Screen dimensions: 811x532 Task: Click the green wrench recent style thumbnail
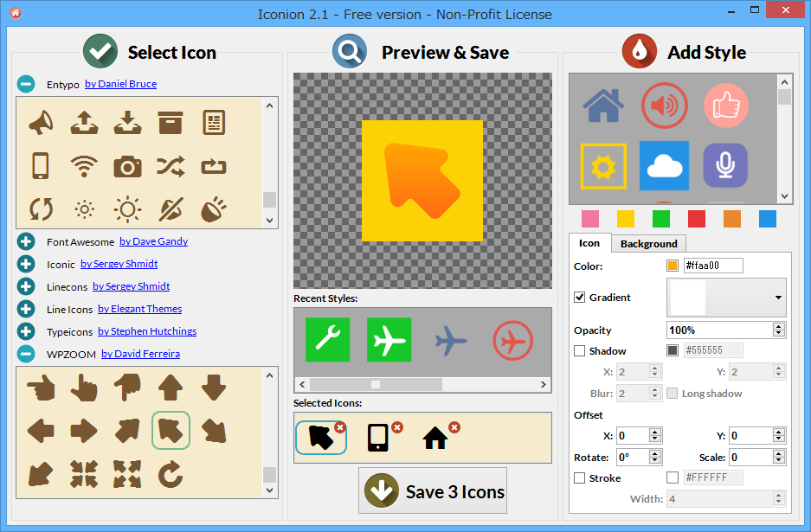[x=327, y=340]
